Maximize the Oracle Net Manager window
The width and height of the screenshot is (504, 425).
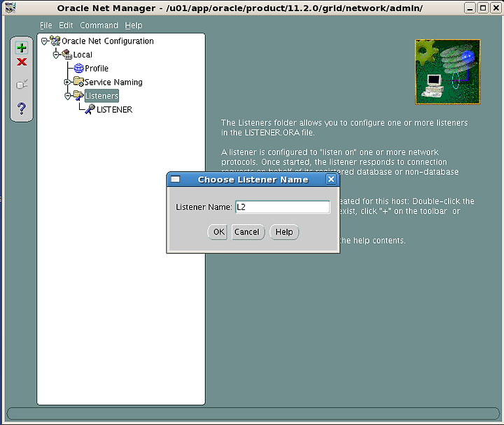click(x=483, y=8)
